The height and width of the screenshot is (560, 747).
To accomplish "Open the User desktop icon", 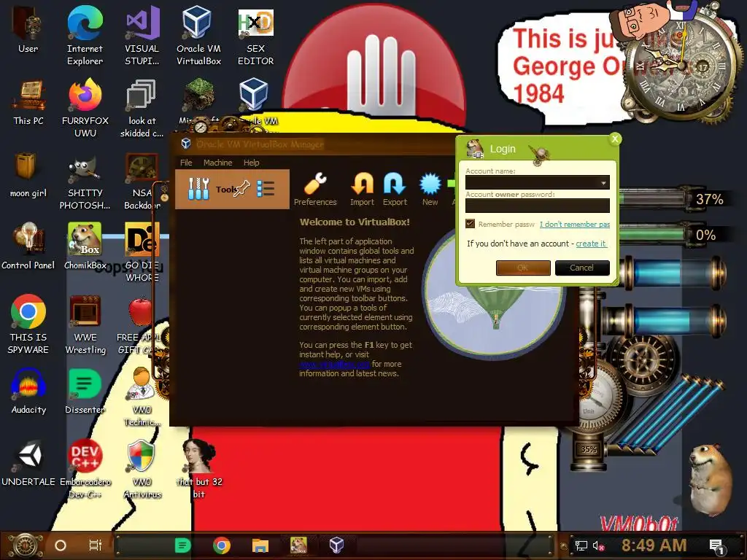I will pyautogui.click(x=28, y=29).
